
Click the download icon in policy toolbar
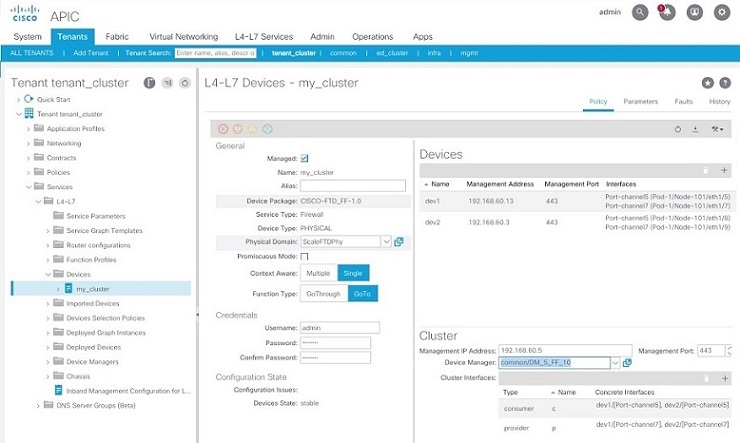pos(696,129)
